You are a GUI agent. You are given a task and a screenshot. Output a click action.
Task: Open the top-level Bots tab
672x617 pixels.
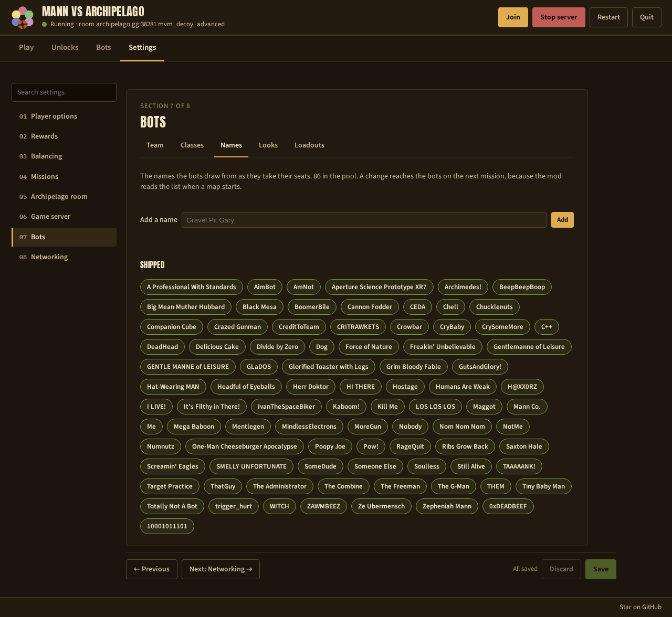click(103, 47)
